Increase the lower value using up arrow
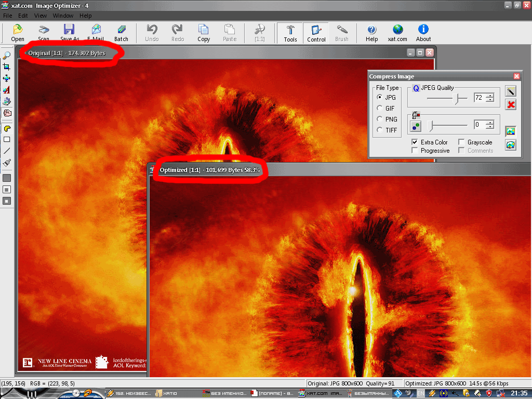 point(490,123)
